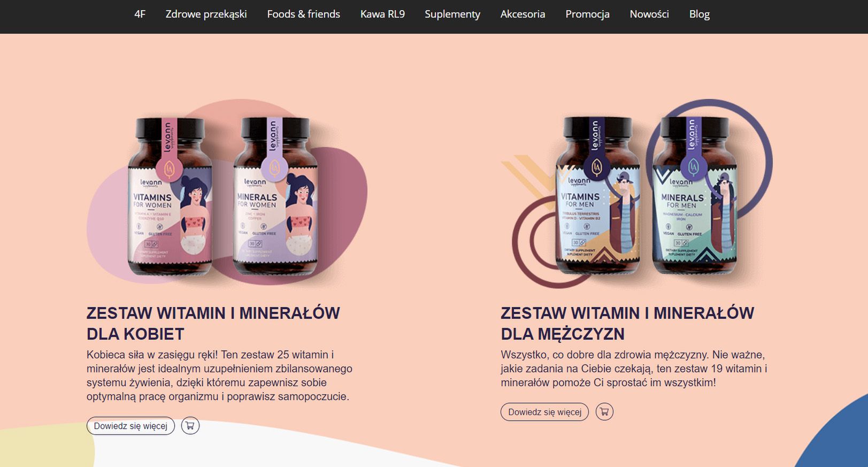This screenshot has height=467, width=868.
Task: View the Promocja page
Action: (x=587, y=14)
